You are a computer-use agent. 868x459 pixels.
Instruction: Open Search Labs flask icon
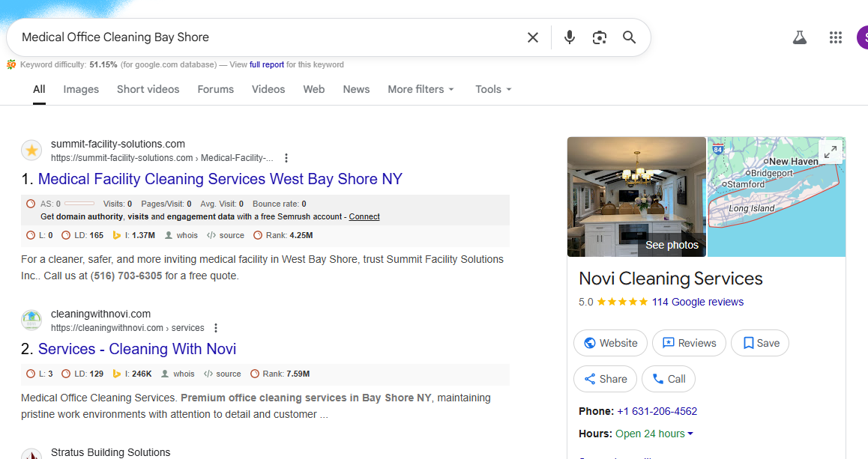[x=800, y=37]
